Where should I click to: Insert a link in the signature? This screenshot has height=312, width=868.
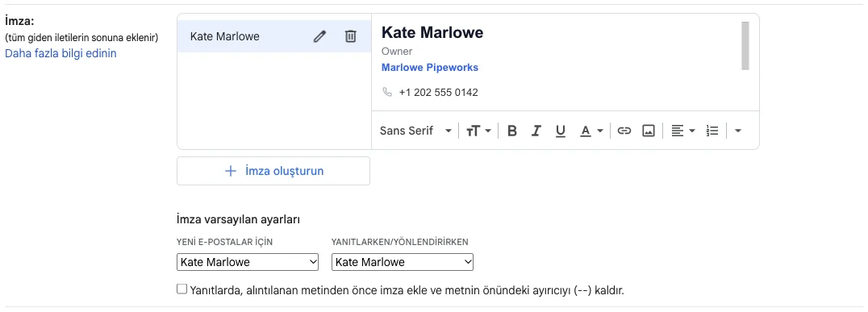click(624, 131)
